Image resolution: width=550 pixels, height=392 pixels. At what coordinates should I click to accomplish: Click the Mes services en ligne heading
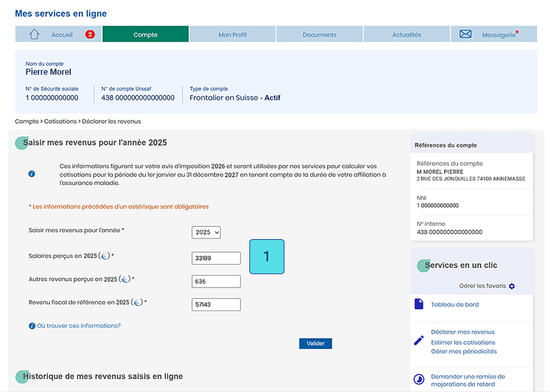pos(61,13)
